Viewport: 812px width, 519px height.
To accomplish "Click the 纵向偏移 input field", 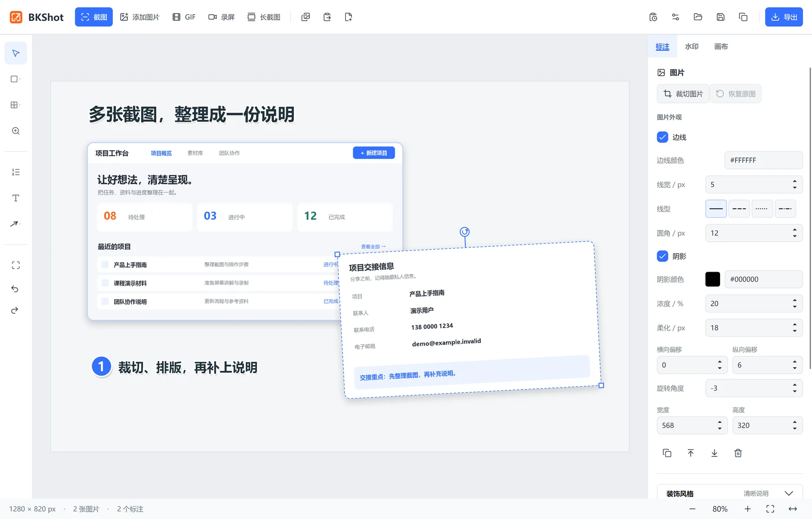I will tap(767, 365).
